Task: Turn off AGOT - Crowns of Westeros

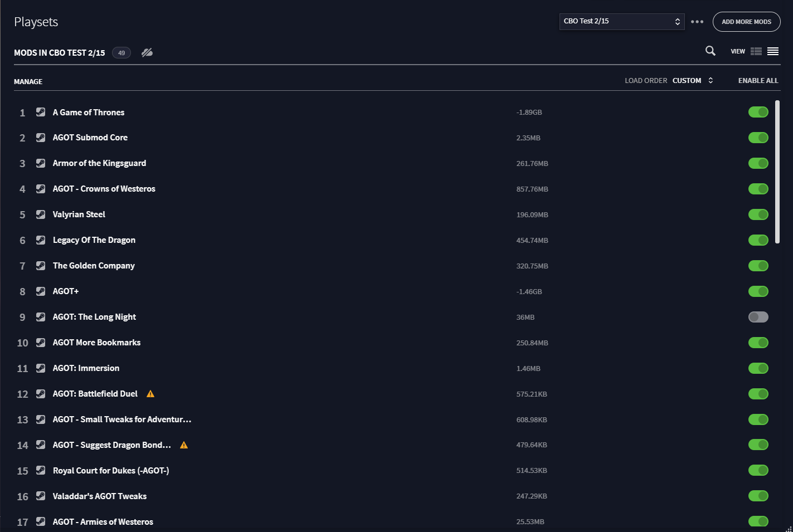Action: pyautogui.click(x=758, y=189)
